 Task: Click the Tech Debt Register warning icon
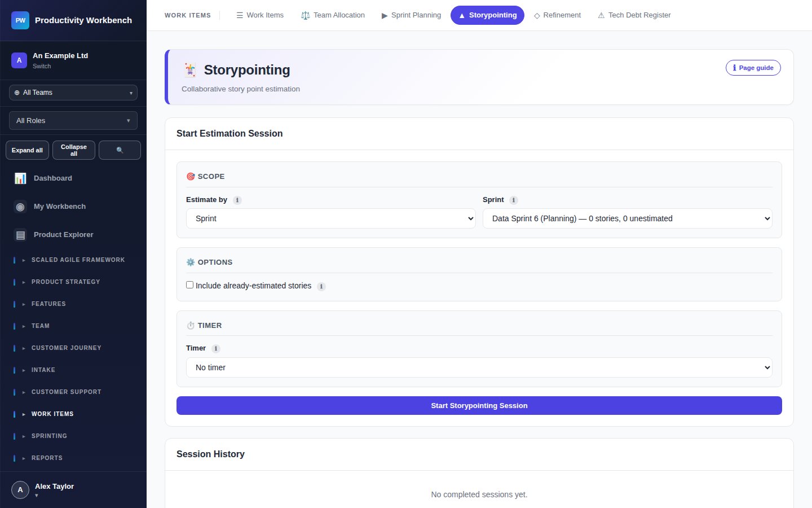[x=601, y=15]
